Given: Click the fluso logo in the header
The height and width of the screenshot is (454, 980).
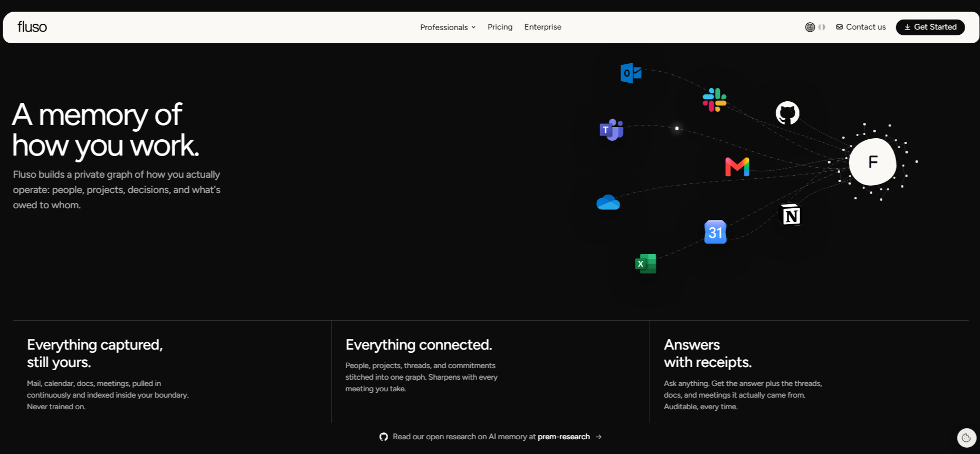Looking at the screenshot, I should pyautogui.click(x=32, y=27).
